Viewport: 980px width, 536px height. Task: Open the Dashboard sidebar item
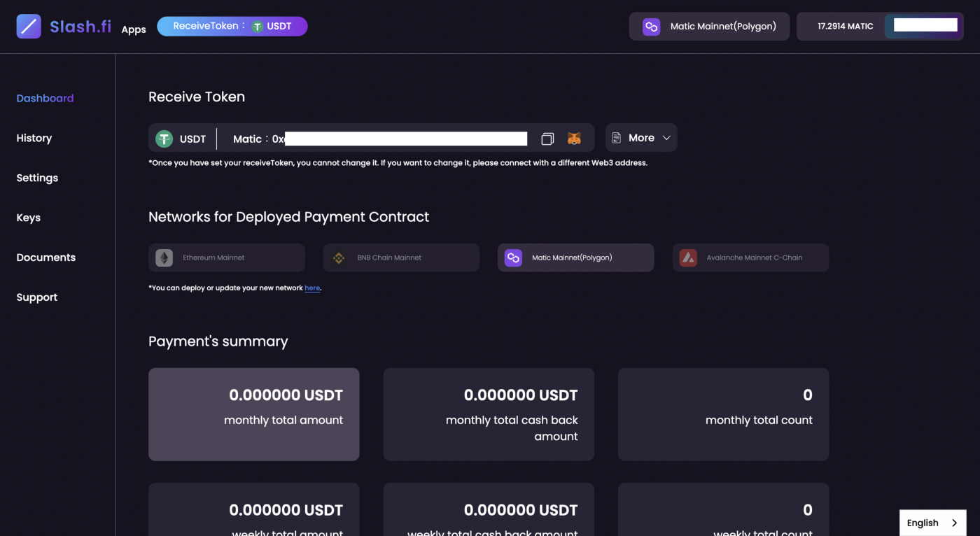(45, 99)
